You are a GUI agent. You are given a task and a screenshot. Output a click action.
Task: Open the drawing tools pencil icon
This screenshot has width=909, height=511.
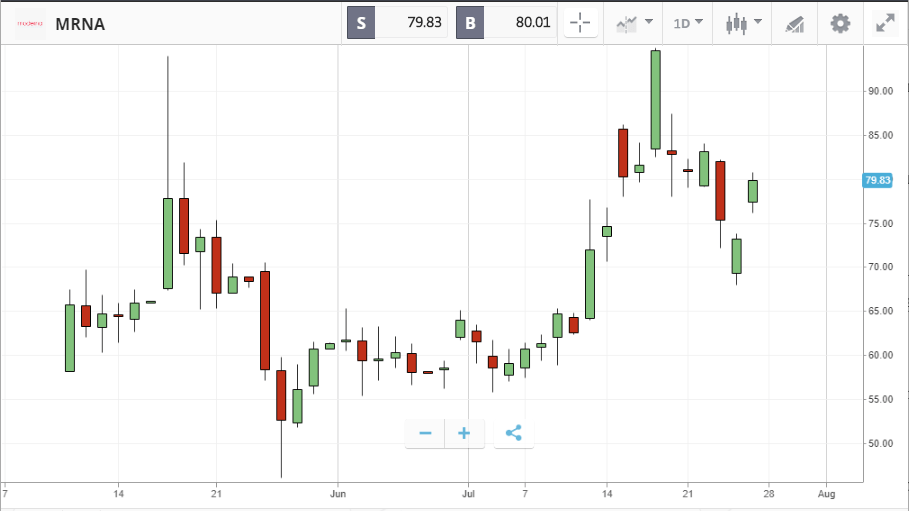pyautogui.click(x=794, y=24)
